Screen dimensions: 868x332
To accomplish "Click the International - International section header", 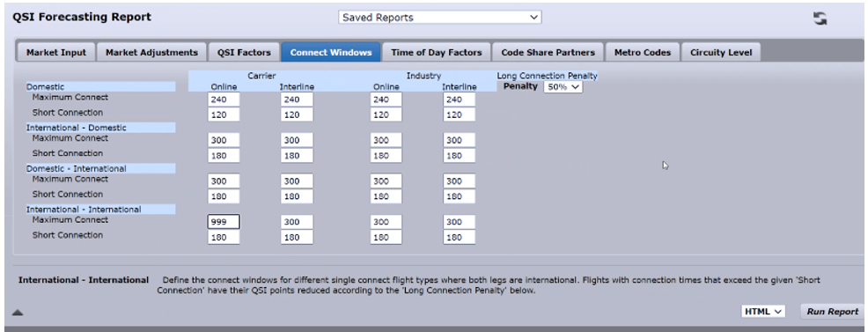I will pyautogui.click(x=100, y=210).
